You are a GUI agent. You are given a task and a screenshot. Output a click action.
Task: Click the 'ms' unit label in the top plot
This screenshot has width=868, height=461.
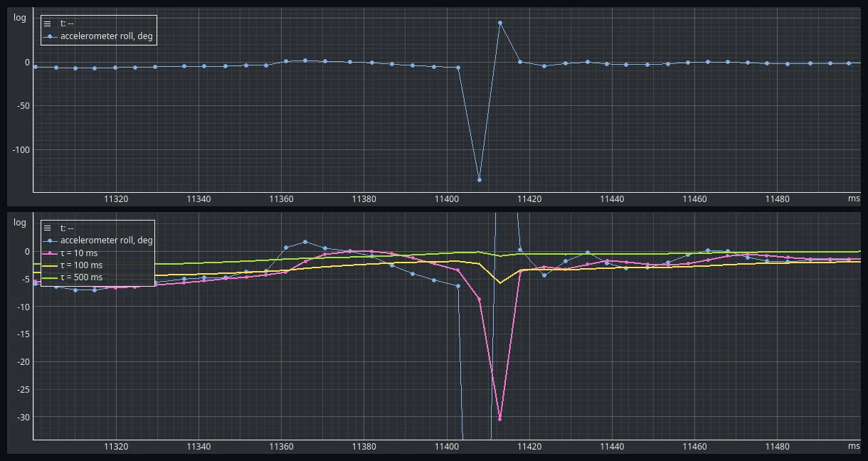pos(854,199)
